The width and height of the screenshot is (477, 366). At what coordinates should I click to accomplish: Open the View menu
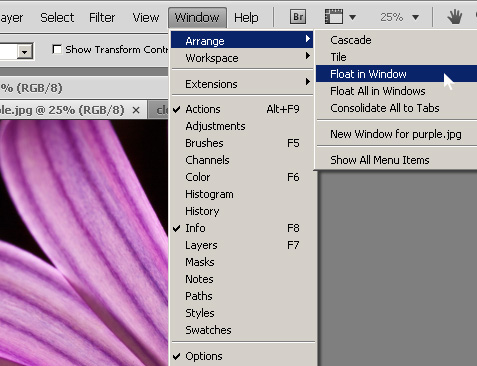(x=146, y=17)
